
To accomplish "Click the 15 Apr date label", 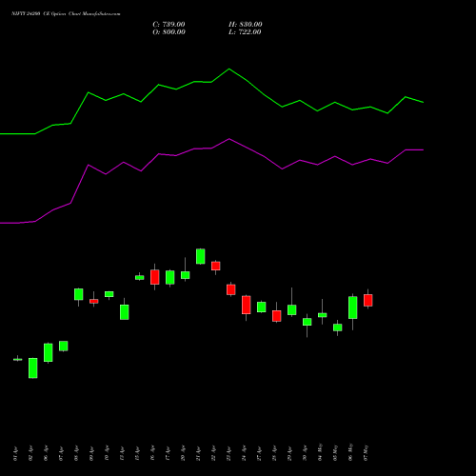I will [137, 454].
